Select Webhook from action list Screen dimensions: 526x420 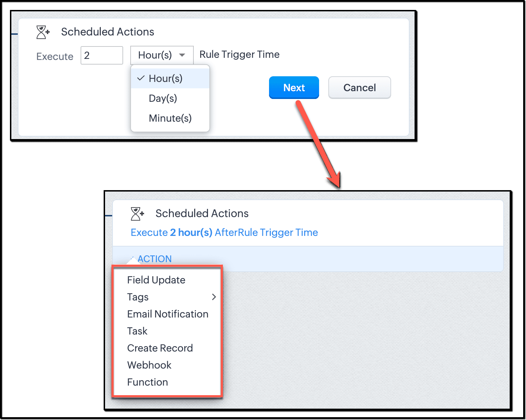(x=149, y=365)
